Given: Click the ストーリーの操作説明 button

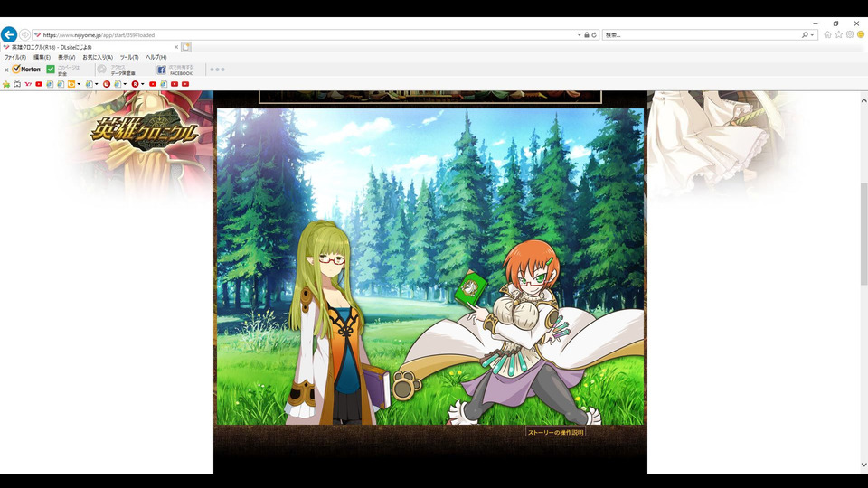Looking at the screenshot, I should pyautogui.click(x=555, y=432).
